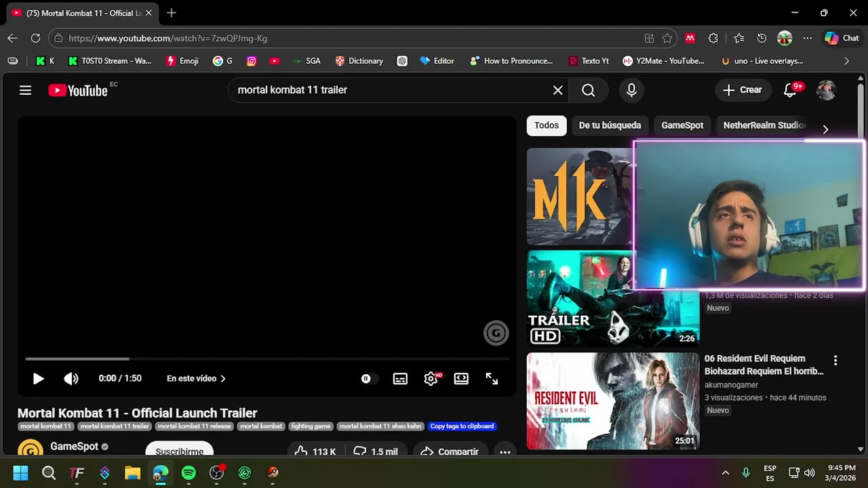
Task: Dislike the video showing 1.5 mil
Action: click(x=375, y=451)
